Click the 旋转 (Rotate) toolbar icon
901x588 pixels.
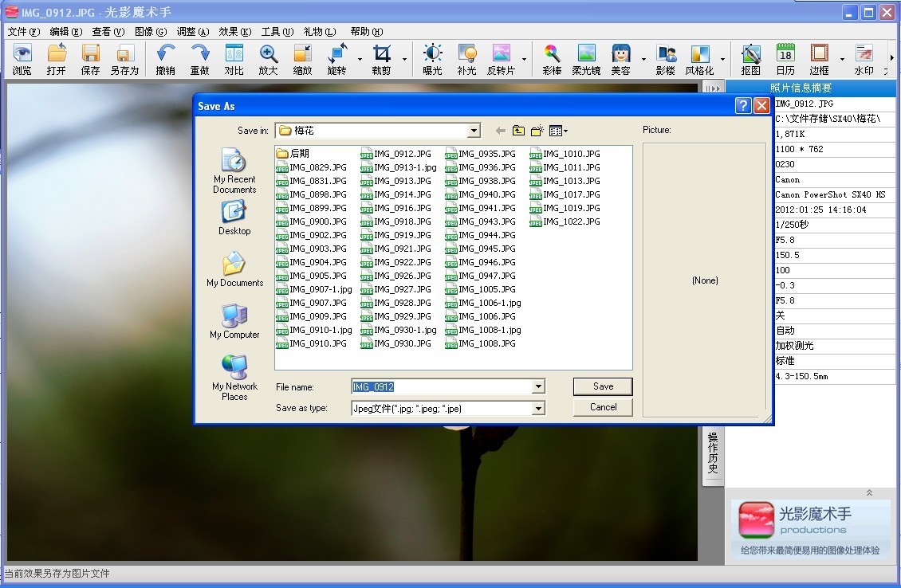(x=336, y=54)
